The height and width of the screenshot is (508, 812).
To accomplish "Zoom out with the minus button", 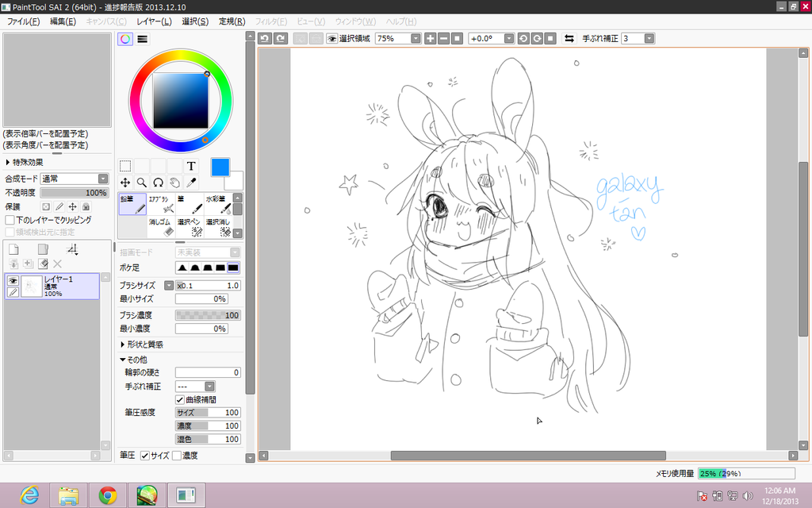I will pos(444,38).
